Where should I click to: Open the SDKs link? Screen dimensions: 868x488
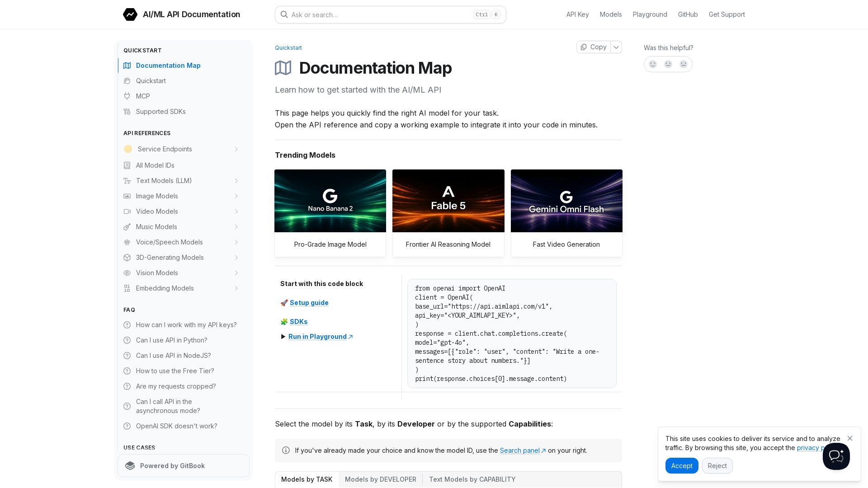pos(298,322)
